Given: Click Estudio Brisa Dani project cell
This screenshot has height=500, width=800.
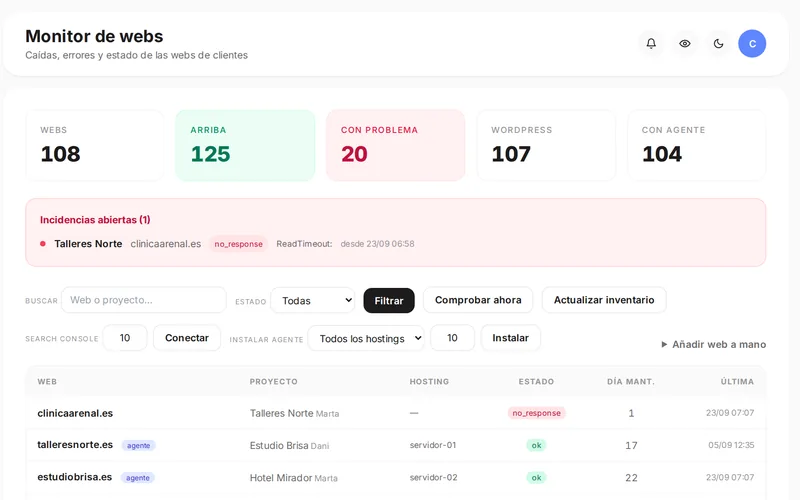Looking at the screenshot, I should click(289, 445).
